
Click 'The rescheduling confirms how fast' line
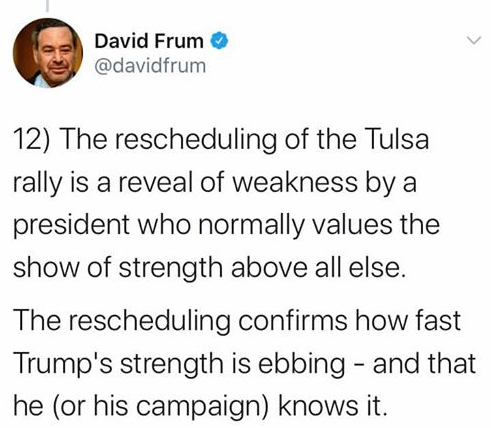coord(237,320)
